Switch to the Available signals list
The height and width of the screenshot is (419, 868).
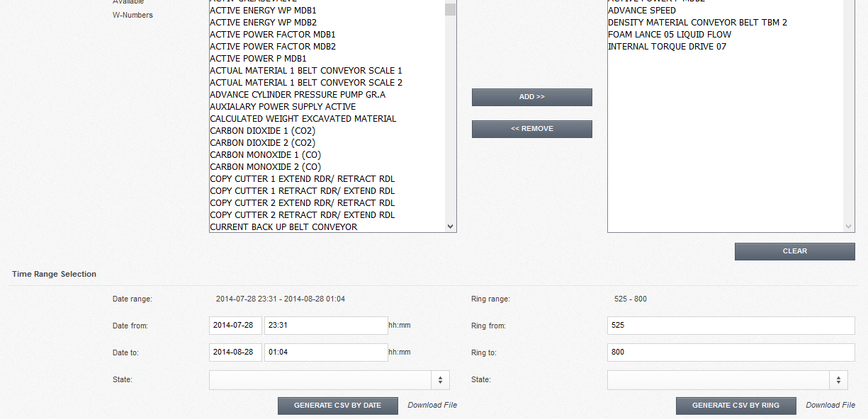coord(128,2)
